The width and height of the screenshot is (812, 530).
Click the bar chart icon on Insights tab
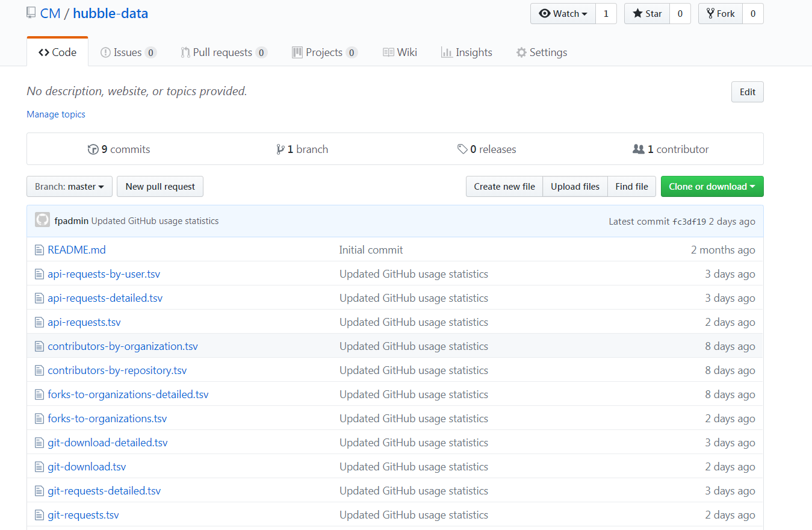point(445,52)
